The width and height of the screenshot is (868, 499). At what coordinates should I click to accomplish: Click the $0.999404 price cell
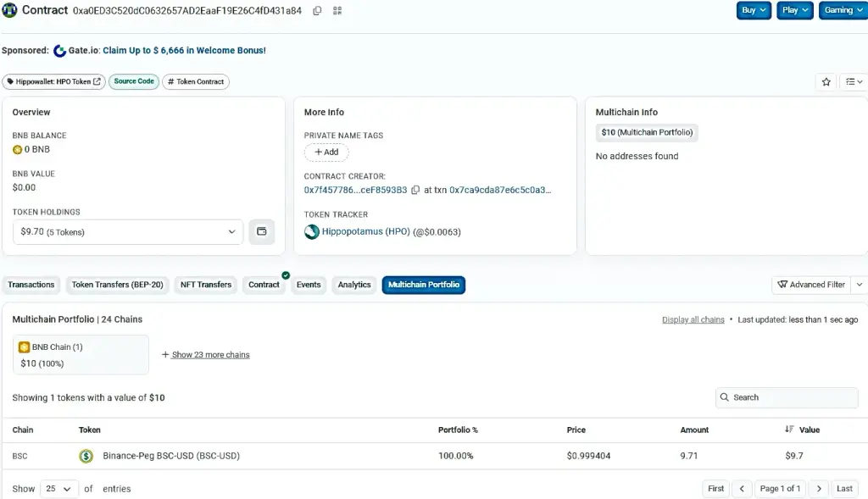coord(588,456)
